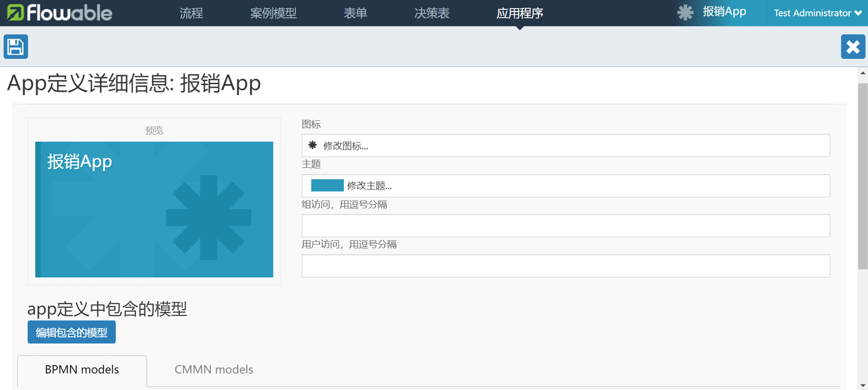
Task: Go to the 表单 section
Action: [x=356, y=13]
